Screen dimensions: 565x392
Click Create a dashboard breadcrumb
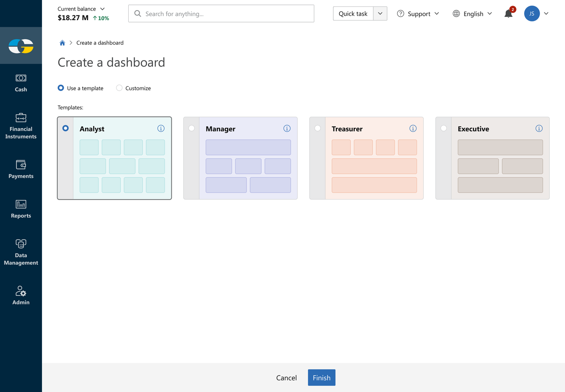[x=100, y=43]
